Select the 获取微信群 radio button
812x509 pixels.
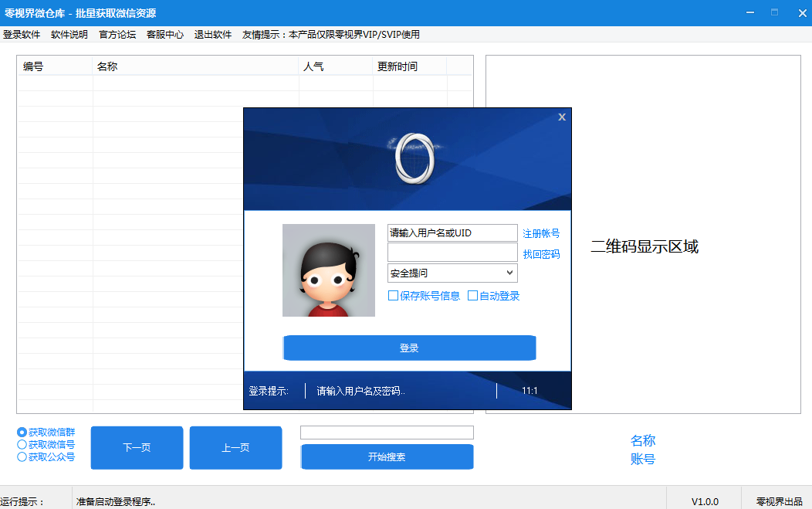pyautogui.click(x=22, y=433)
